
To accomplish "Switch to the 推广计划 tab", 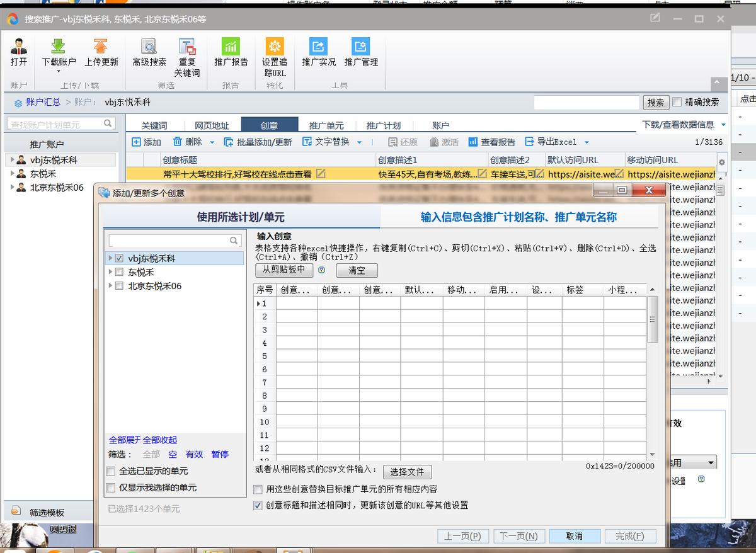I will pos(384,125).
